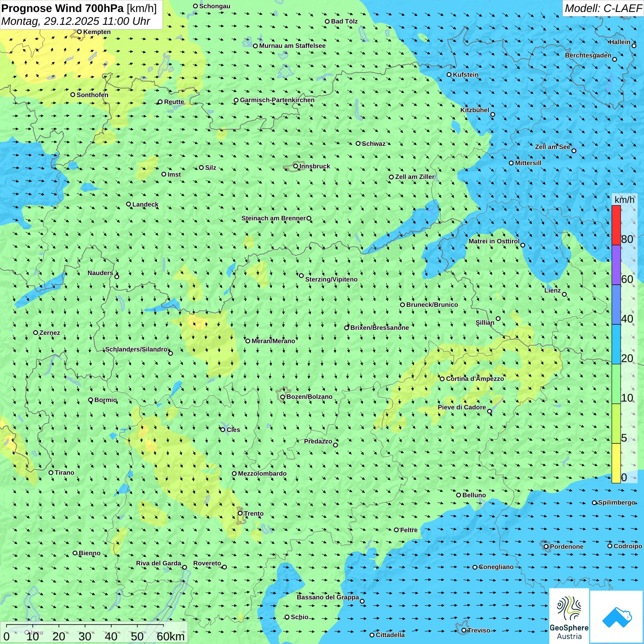The width and height of the screenshot is (644, 644).
Task: Select the Cortina d'Ampezzo marker
Action: 442,379
